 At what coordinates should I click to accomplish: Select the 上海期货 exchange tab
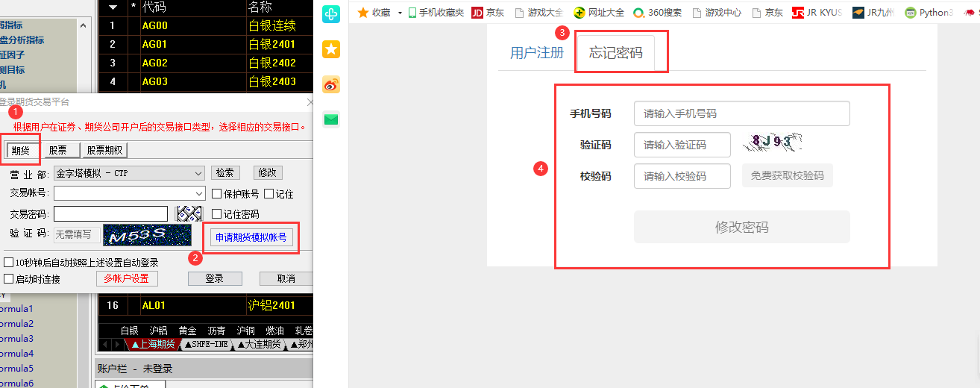tap(152, 345)
